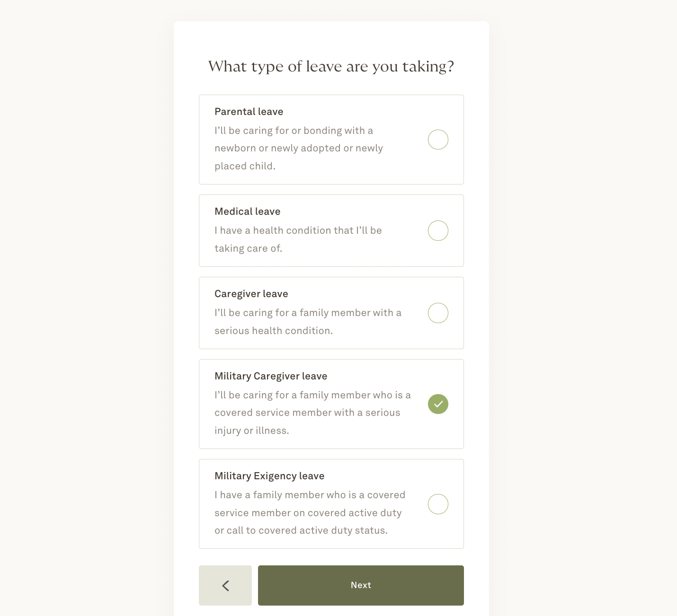Click the Military Exigency leave description text
Screen dimensions: 677x616
point(310,512)
